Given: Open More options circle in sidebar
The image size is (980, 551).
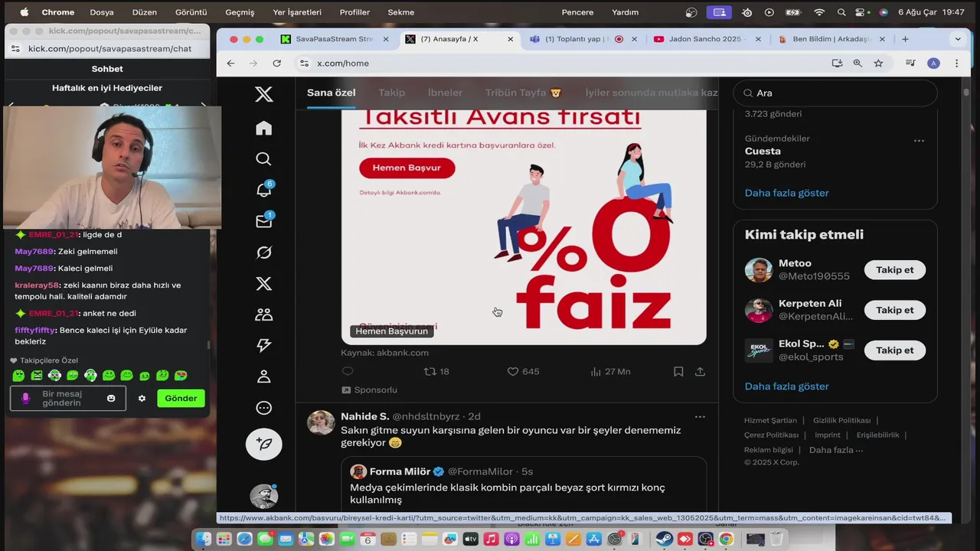Looking at the screenshot, I should pos(263,408).
